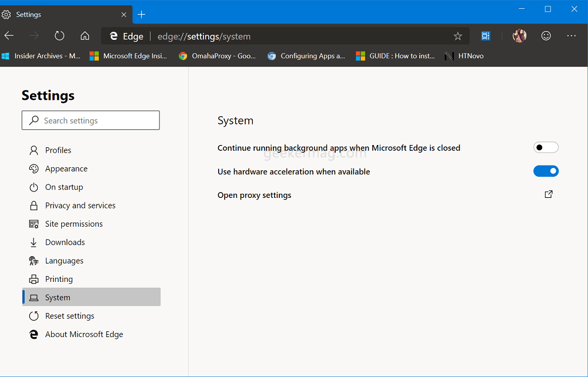Open the Reset settings section
The width and height of the screenshot is (588, 377).
pyautogui.click(x=92, y=316)
